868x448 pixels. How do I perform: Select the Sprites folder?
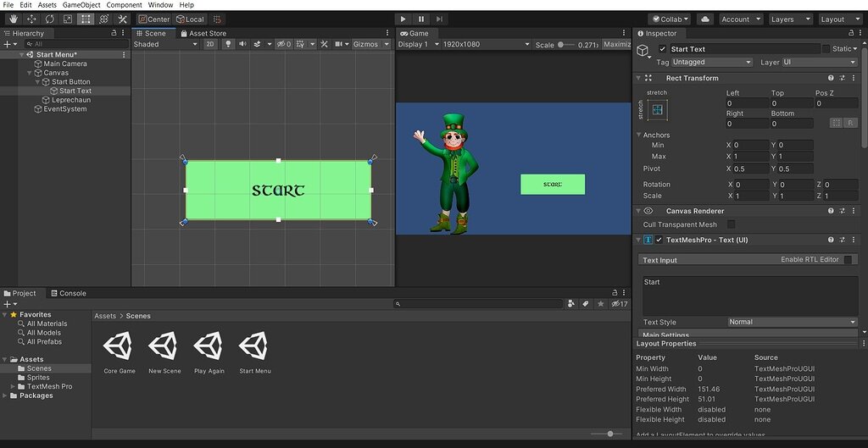[x=38, y=377]
